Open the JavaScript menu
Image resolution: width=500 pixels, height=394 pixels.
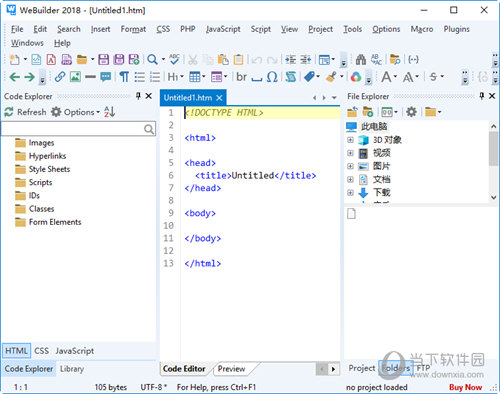[x=223, y=29]
